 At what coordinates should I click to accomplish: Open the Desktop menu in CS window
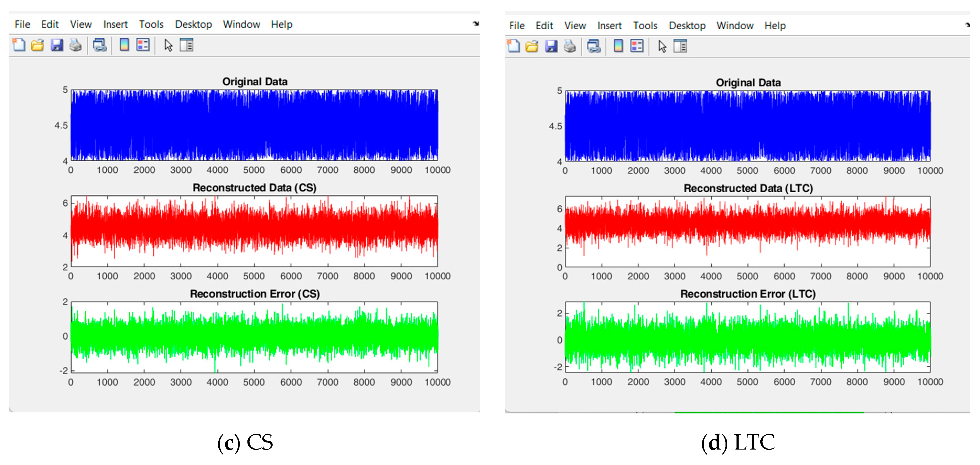(x=193, y=24)
